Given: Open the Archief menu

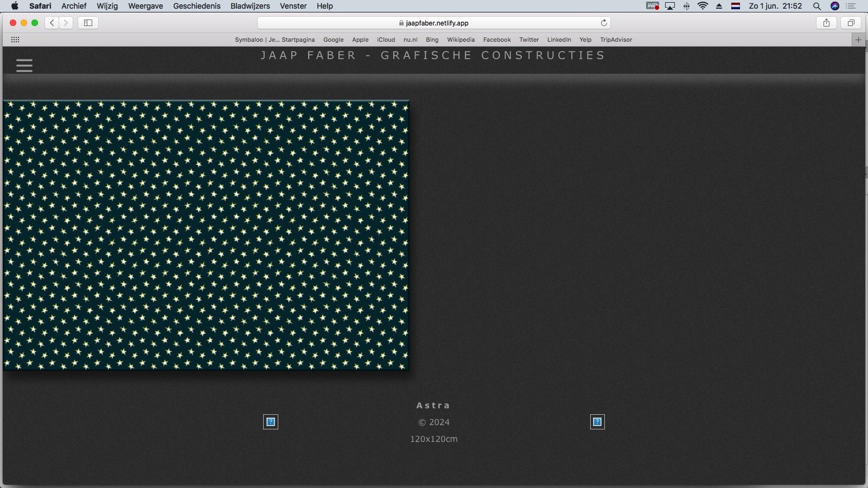Looking at the screenshot, I should [x=74, y=6].
